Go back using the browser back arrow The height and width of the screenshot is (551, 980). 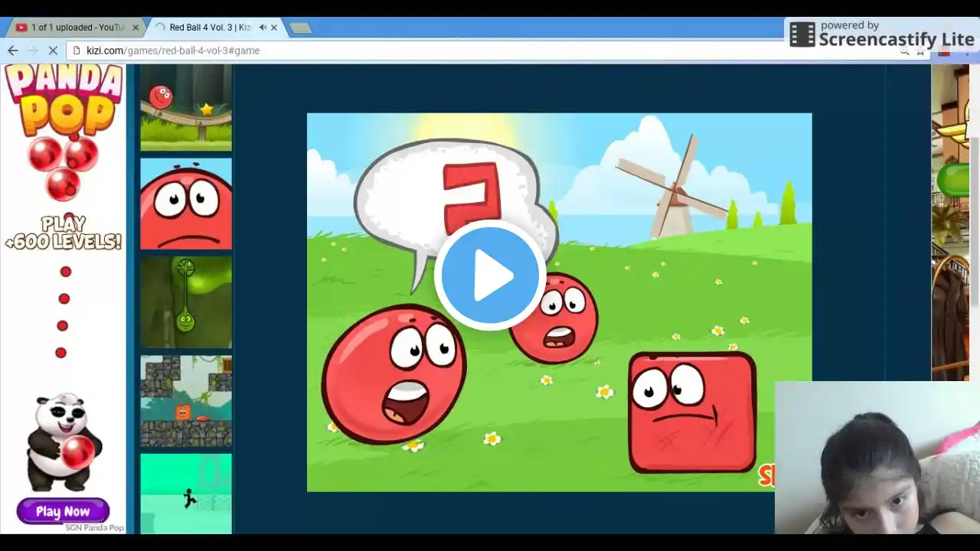[13, 51]
